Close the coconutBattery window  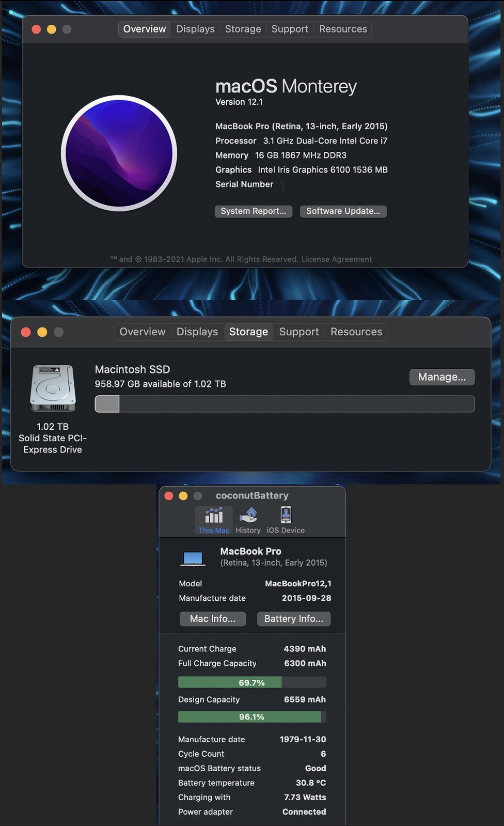168,496
